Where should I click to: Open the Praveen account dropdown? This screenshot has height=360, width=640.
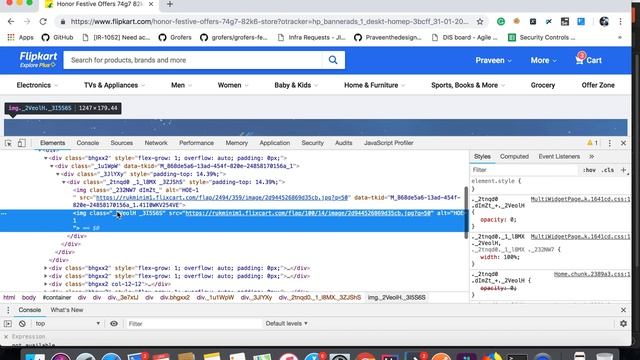pyautogui.click(x=493, y=60)
